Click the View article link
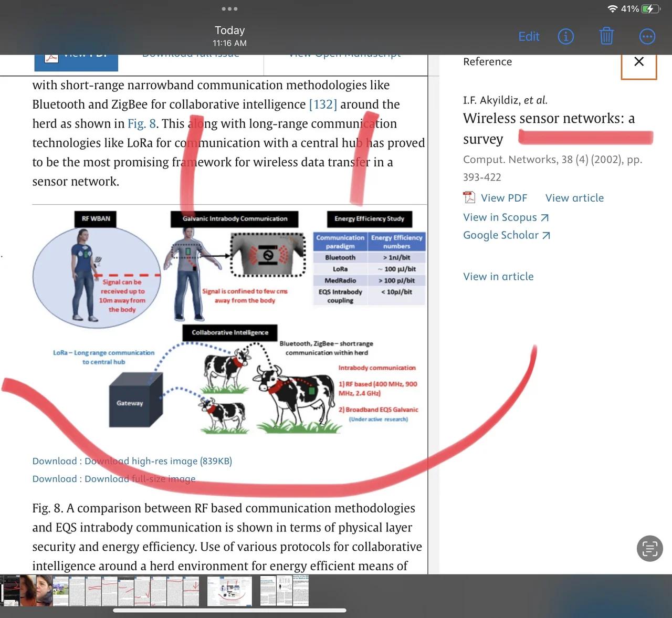The image size is (672, 618). tap(574, 198)
